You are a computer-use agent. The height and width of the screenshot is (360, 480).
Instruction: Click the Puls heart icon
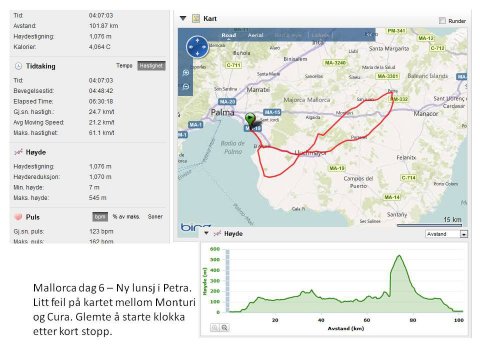pyautogui.click(x=18, y=217)
